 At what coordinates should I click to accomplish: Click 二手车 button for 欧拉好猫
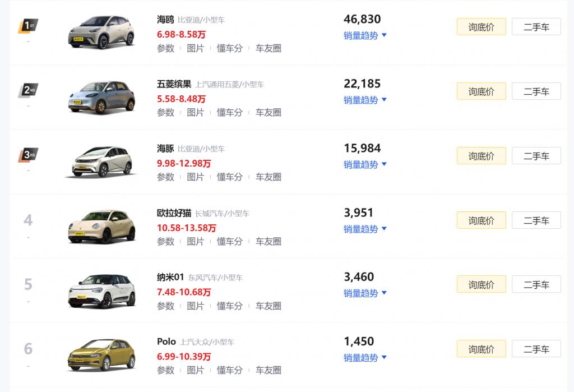[x=536, y=220]
